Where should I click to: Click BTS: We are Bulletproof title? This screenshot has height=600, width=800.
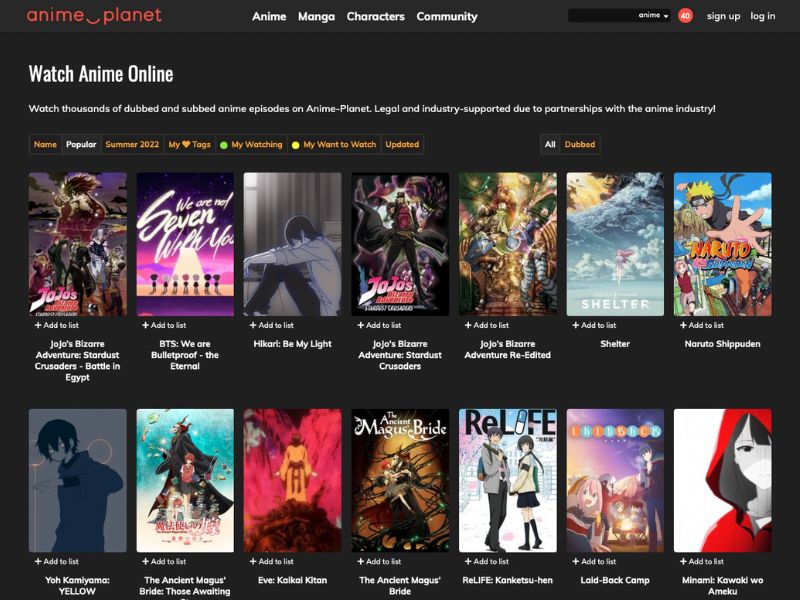pyautogui.click(x=185, y=355)
